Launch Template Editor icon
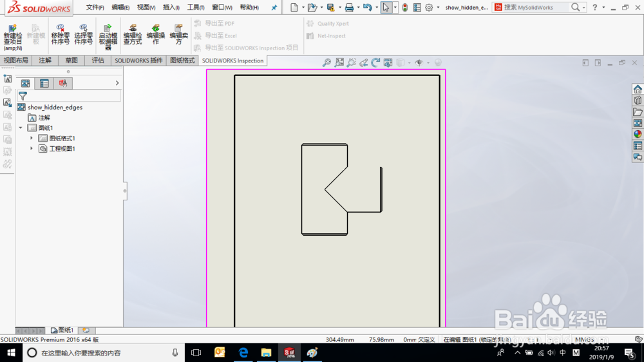Image resolution: width=644 pixels, height=362 pixels. coord(108,37)
